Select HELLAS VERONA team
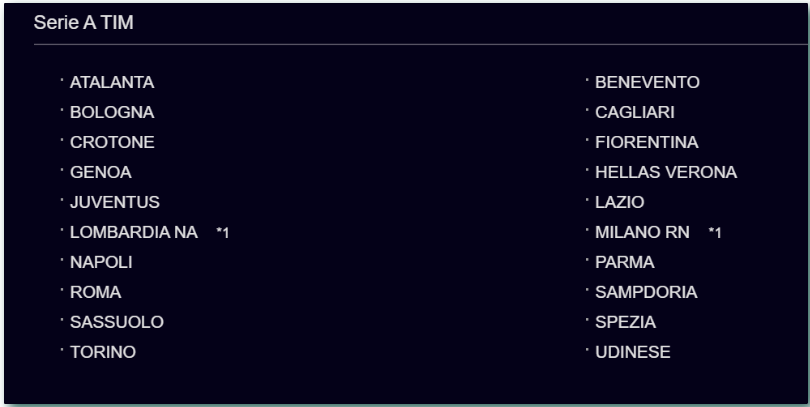 666,173
